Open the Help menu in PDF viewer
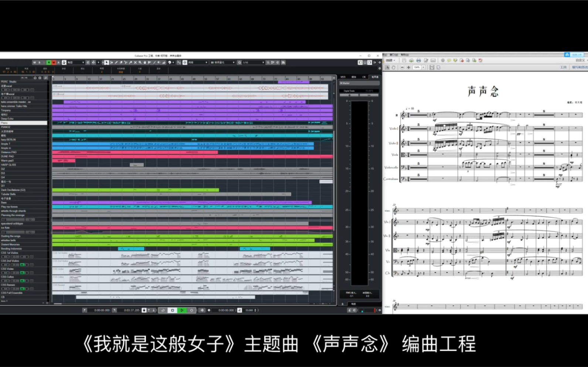This screenshot has height=367, width=588. click(x=404, y=55)
